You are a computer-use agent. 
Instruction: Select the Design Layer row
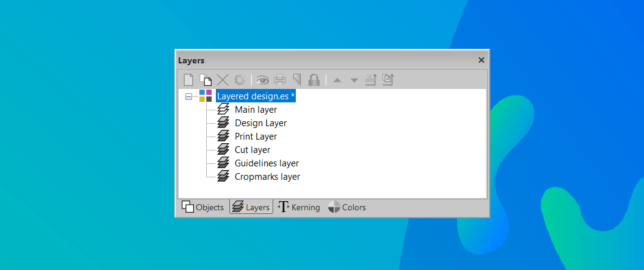[261, 123]
